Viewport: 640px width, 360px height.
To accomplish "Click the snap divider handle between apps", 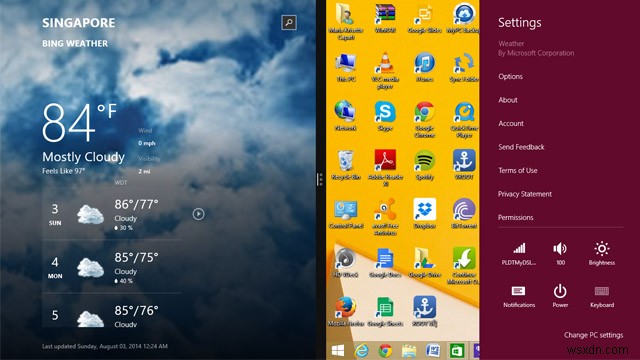I will (320, 180).
